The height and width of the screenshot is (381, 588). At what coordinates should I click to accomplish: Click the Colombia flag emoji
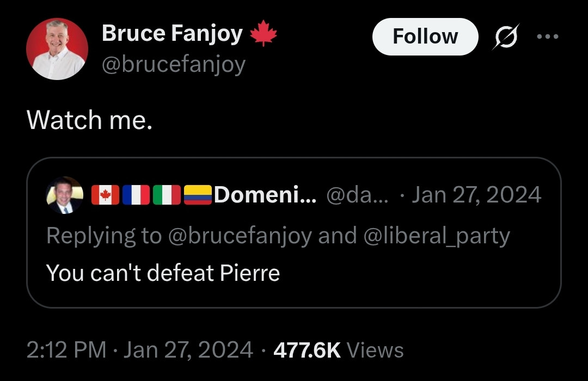click(198, 195)
